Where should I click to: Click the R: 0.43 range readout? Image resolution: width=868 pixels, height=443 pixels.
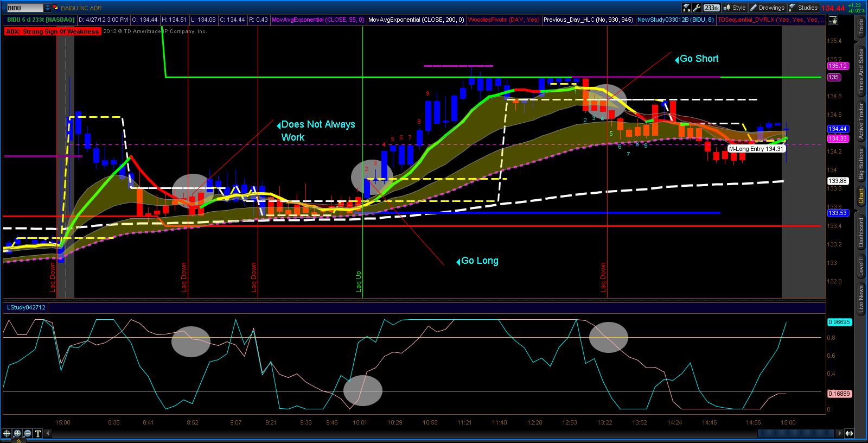tap(259, 20)
